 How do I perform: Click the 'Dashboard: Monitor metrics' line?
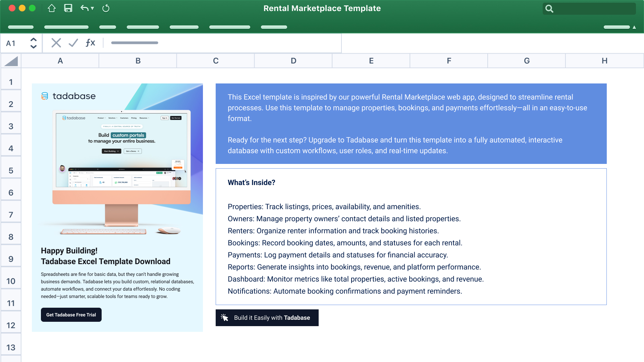click(356, 279)
